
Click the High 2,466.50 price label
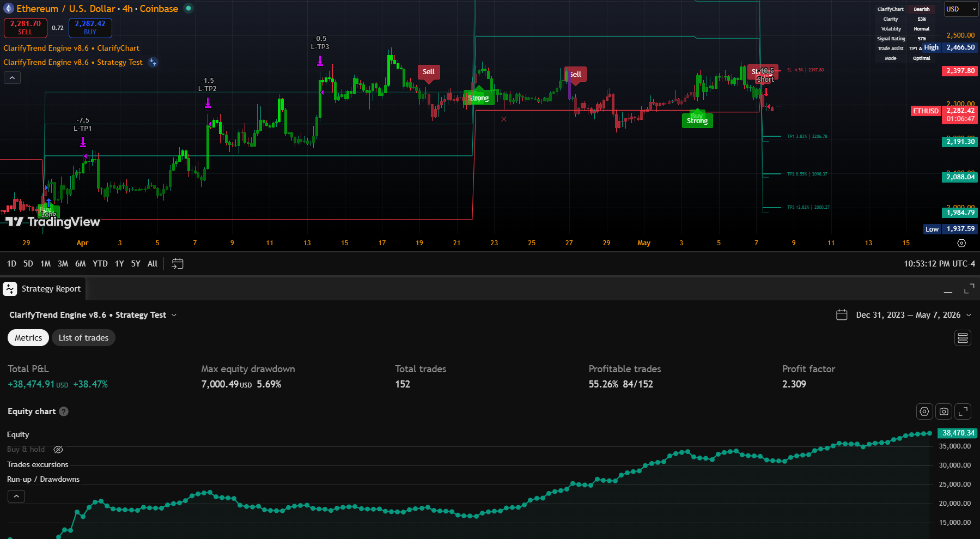pos(949,47)
